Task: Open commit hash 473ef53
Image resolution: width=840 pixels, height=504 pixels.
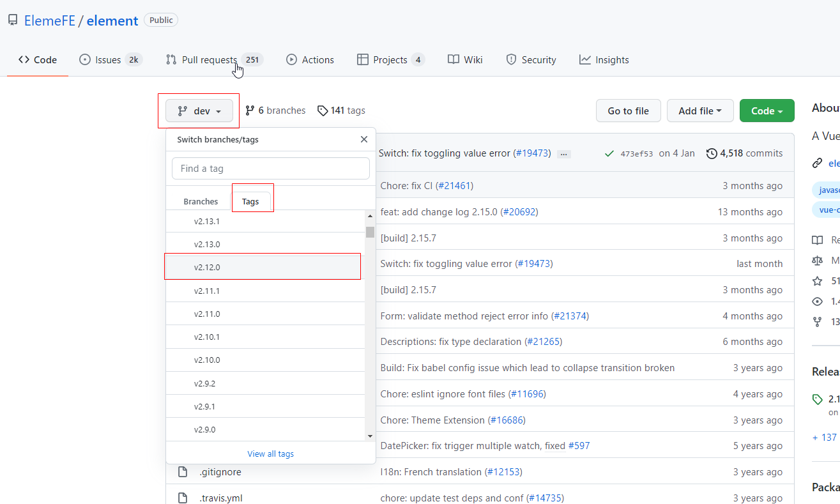Action: 637,153
